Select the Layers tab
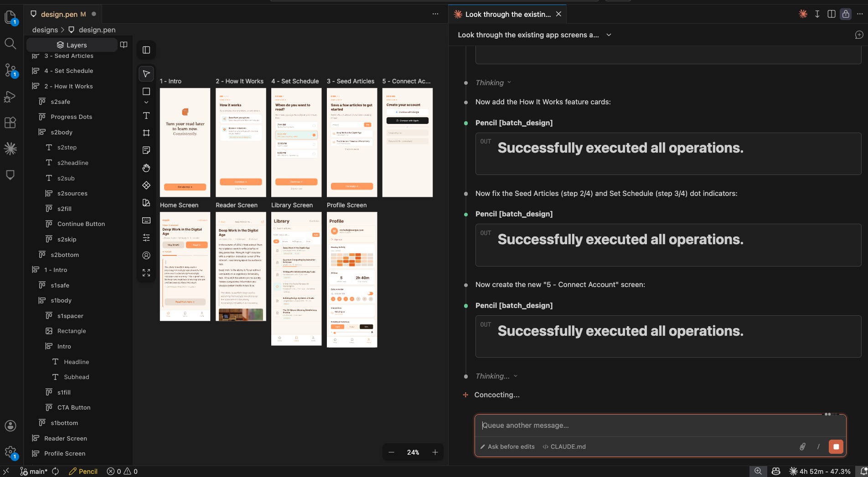868x477 pixels. [x=72, y=45]
